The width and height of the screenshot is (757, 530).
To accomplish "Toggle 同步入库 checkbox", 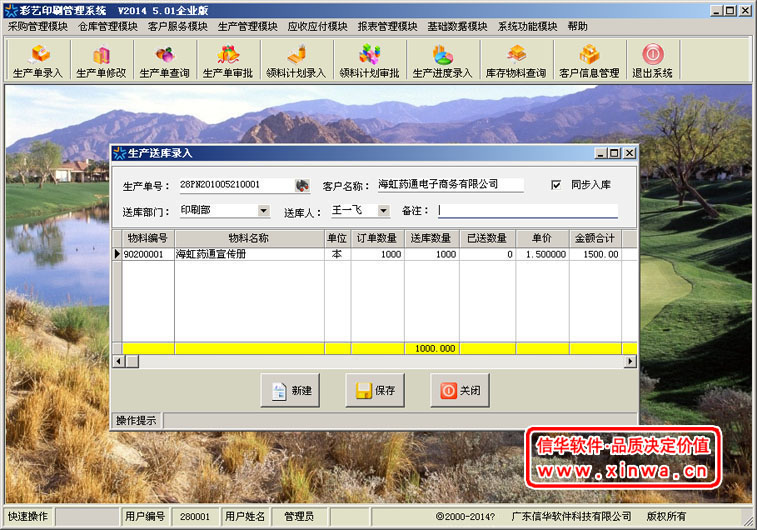I will 556,185.
